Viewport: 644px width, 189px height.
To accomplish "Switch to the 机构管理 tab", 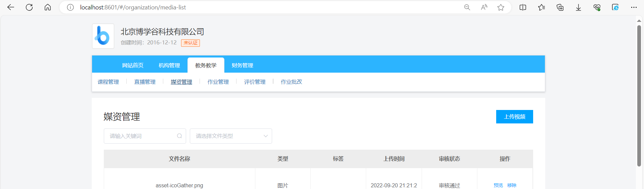I will [169, 65].
